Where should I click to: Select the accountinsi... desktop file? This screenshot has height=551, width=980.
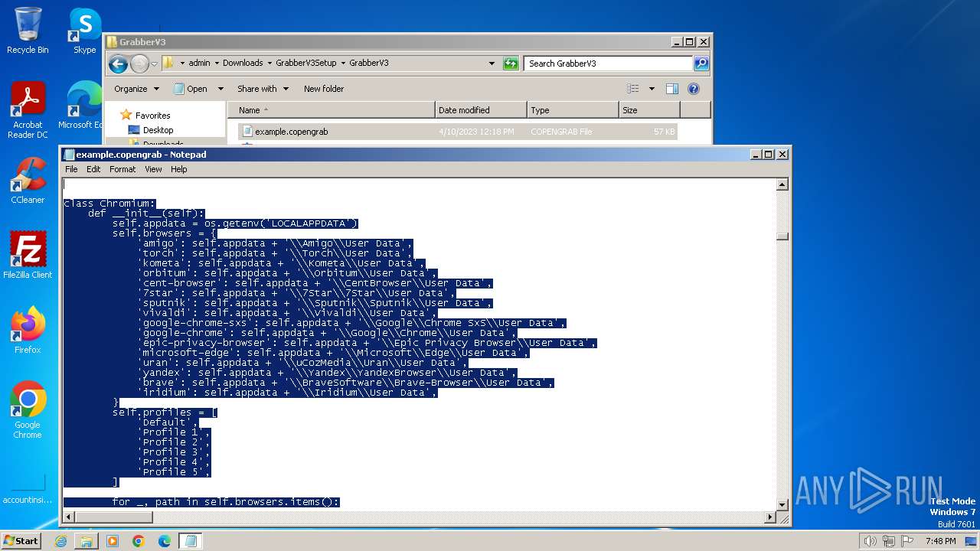coord(28,488)
